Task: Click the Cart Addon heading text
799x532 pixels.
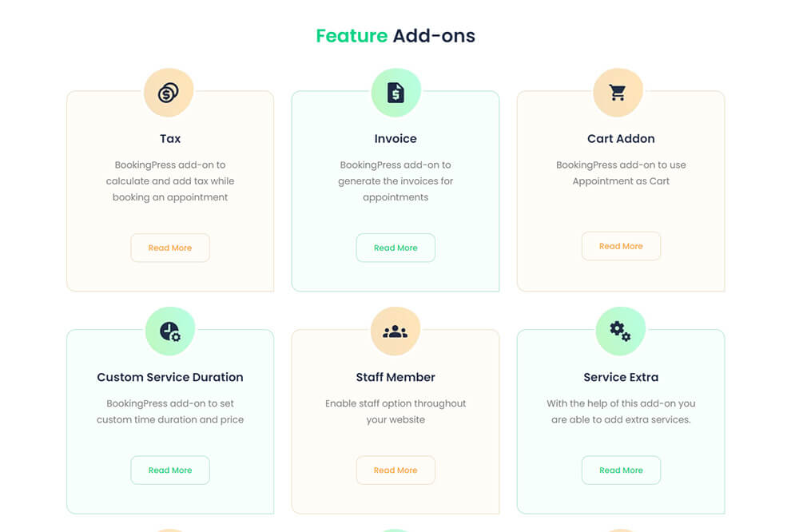Action: click(x=621, y=138)
